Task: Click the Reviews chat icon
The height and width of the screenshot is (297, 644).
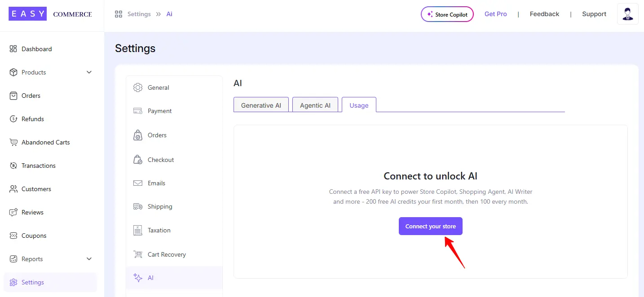Action: pyautogui.click(x=13, y=212)
